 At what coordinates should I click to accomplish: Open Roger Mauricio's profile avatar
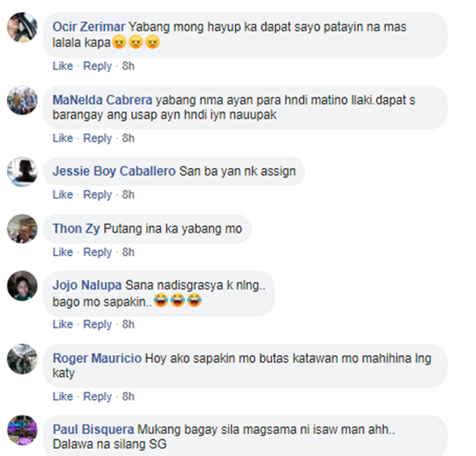tap(22, 359)
